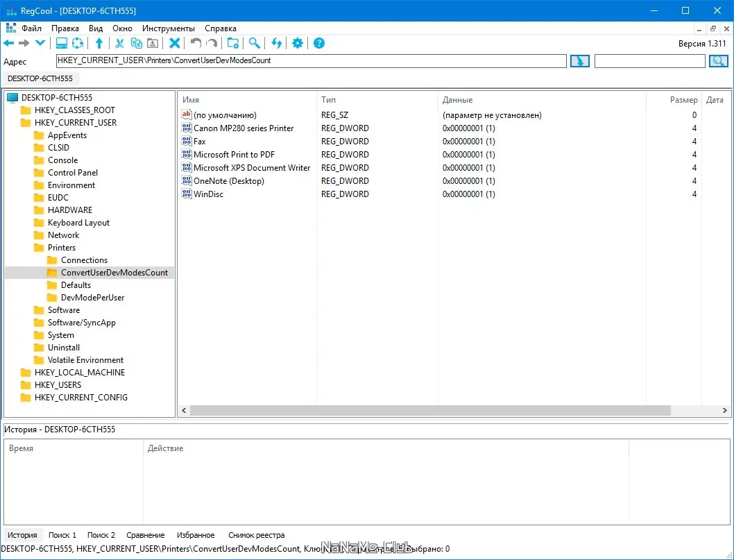Select the WinDisc value row
This screenshot has height=560, width=734.
coord(208,194)
